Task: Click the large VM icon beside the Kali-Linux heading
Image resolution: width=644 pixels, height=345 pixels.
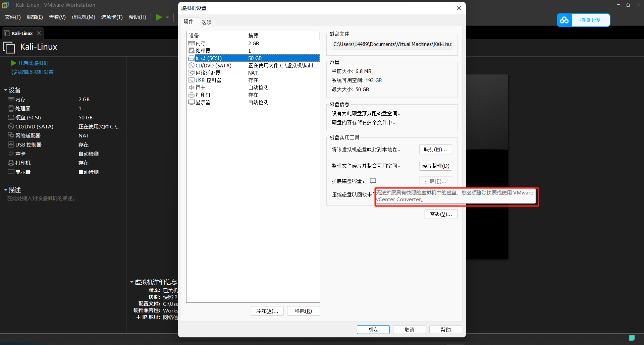Action: 9,47
